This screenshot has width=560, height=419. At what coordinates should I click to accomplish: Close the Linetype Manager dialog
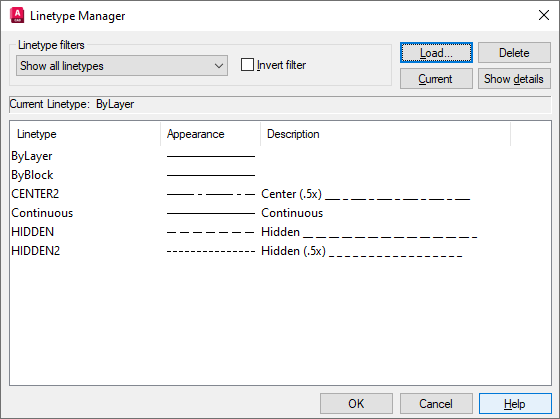(x=544, y=15)
